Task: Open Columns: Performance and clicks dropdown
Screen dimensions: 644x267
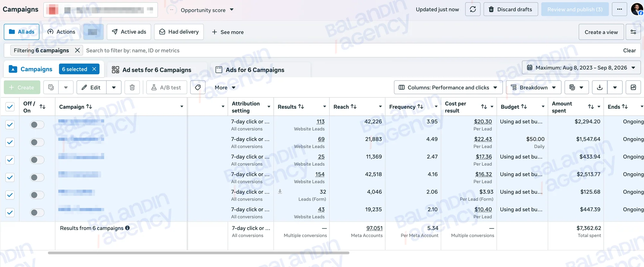Action: pyautogui.click(x=448, y=87)
